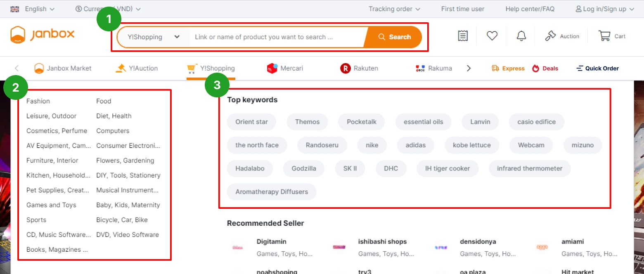Screen dimensions: 644x274
Task: Open the Help center/FAQ link
Action: [x=530, y=9]
